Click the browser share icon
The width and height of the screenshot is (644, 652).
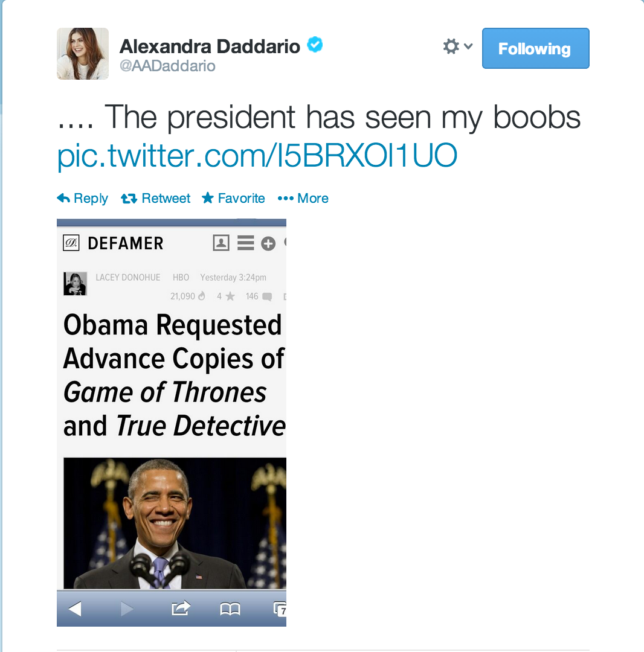181,609
